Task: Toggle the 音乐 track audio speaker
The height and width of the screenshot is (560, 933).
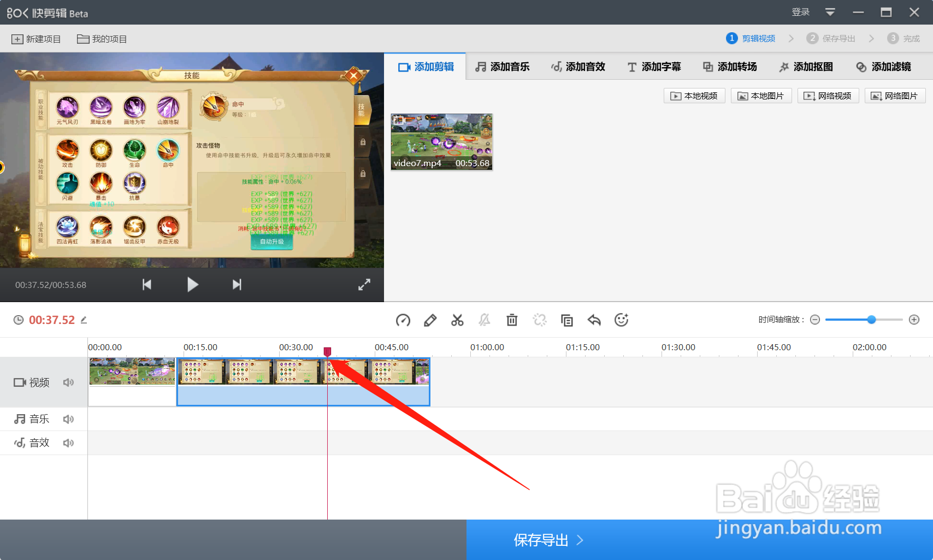Action: 68,418
